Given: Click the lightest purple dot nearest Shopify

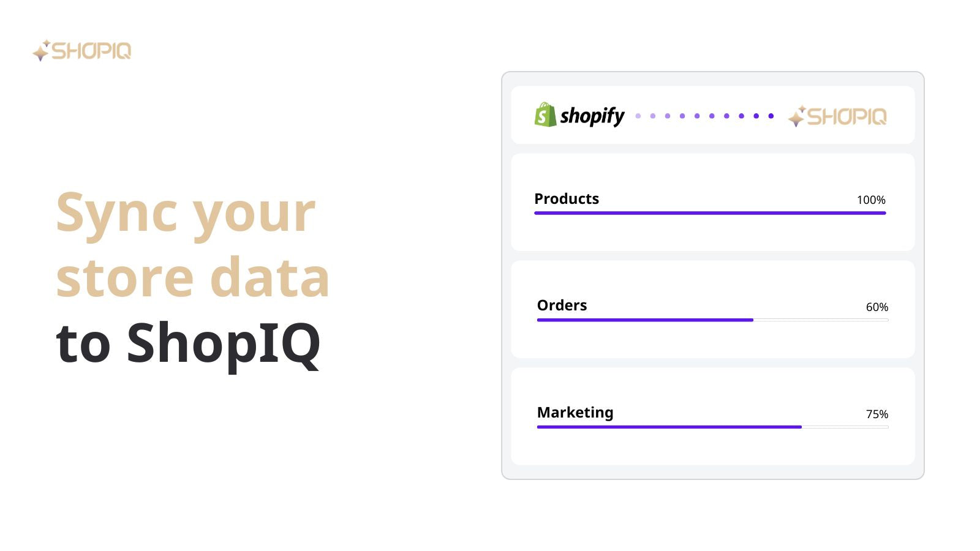Looking at the screenshot, I should click(x=638, y=116).
